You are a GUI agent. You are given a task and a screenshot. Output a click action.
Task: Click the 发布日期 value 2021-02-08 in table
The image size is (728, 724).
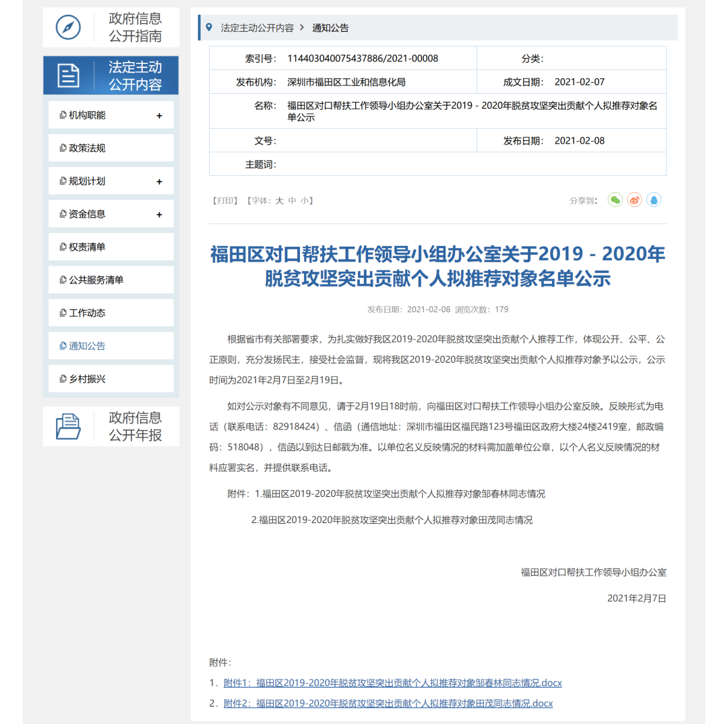(x=580, y=141)
